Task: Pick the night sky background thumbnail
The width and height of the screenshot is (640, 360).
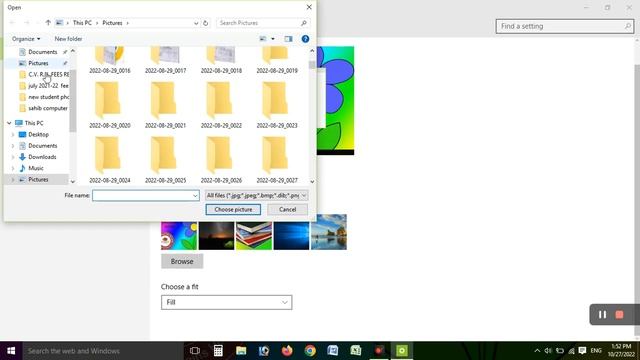Action: (216, 236)
